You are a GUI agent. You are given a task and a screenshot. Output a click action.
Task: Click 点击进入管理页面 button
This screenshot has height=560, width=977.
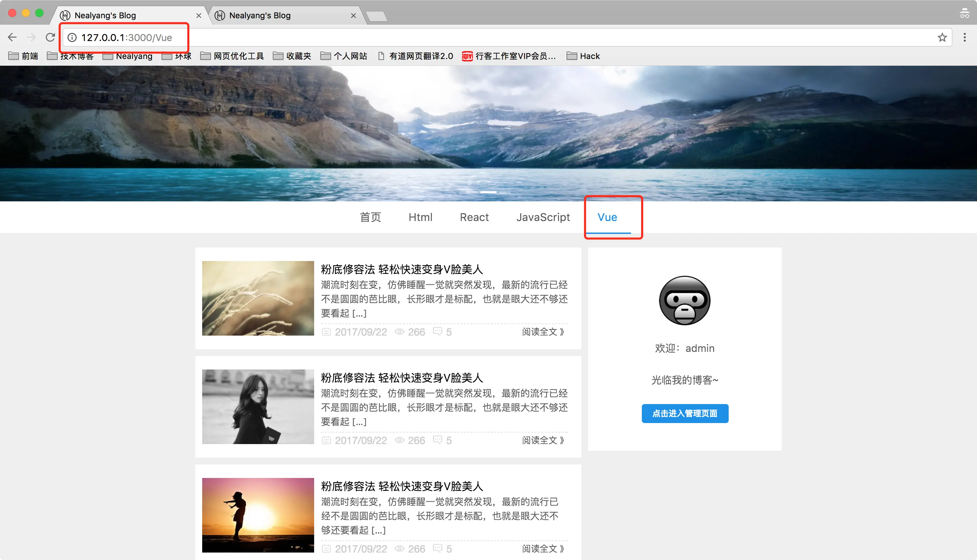[685, 414]
